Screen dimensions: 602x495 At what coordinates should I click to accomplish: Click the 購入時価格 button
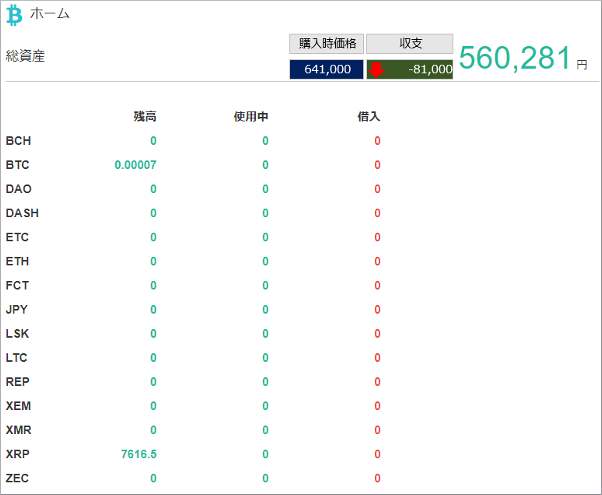tap(326, 43)
